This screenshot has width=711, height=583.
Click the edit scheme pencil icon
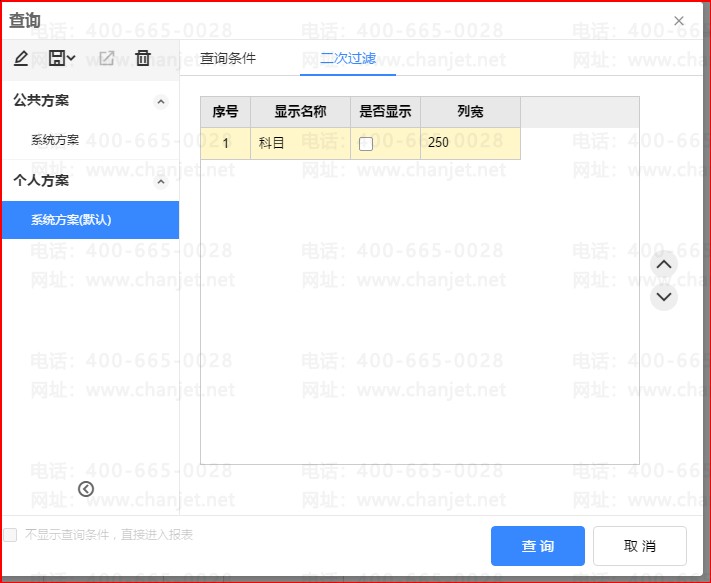click(x=21, y=59)
